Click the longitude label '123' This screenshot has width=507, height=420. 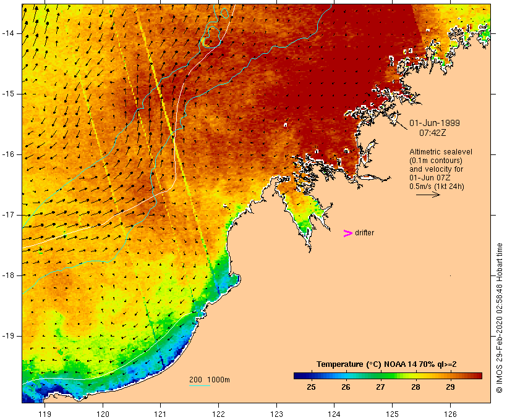276,414
